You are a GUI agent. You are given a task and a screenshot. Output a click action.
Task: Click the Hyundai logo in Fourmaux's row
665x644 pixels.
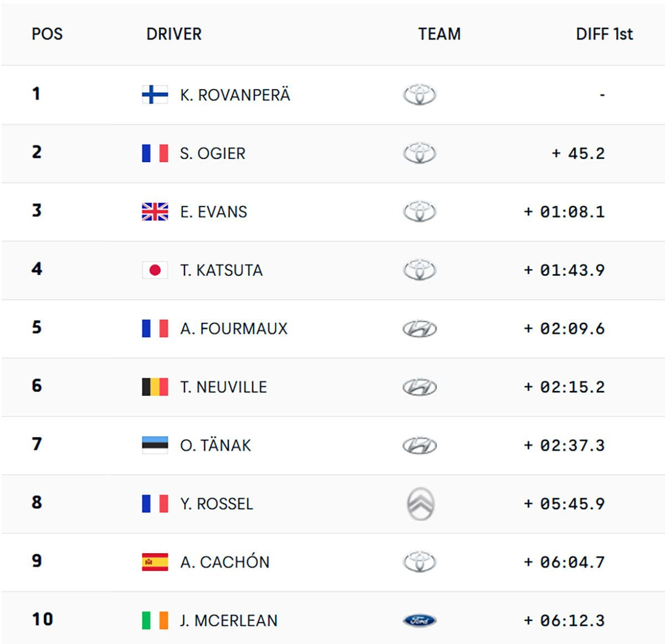(x=420, y=329)
